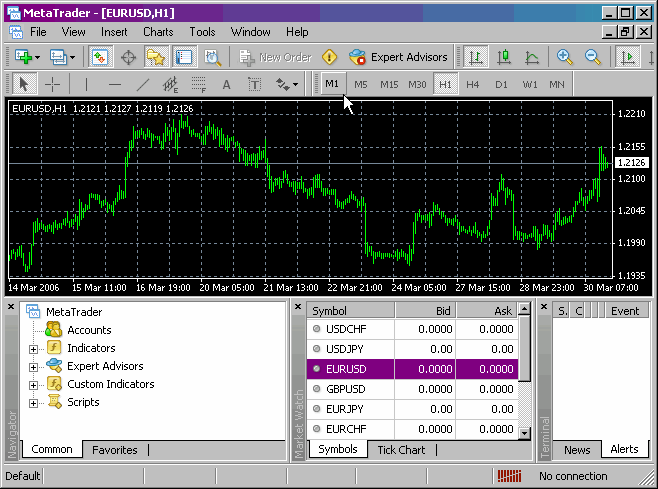658x489 pixels.
Task: Open the New Chart dropdown arrow
Action: [x=38, y=57]
